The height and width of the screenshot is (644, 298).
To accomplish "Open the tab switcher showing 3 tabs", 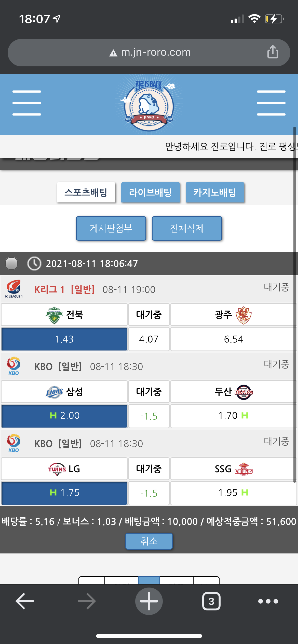I will (x=211, y=601).
